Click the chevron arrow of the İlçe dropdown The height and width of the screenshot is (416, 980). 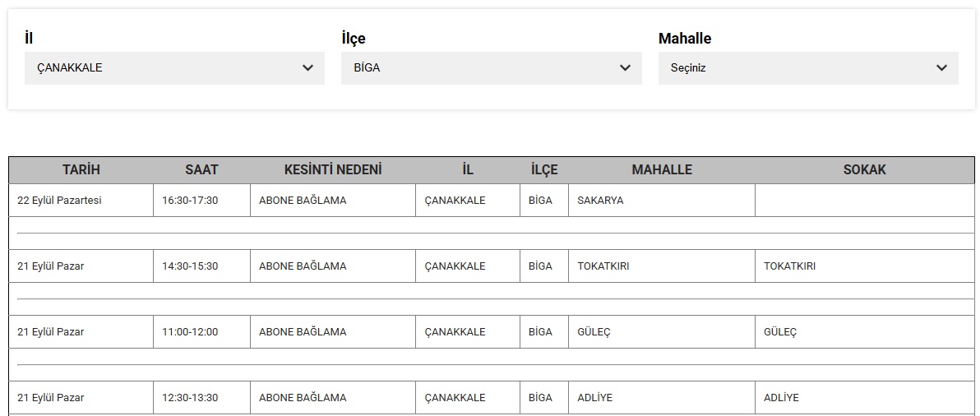(625, 68)
